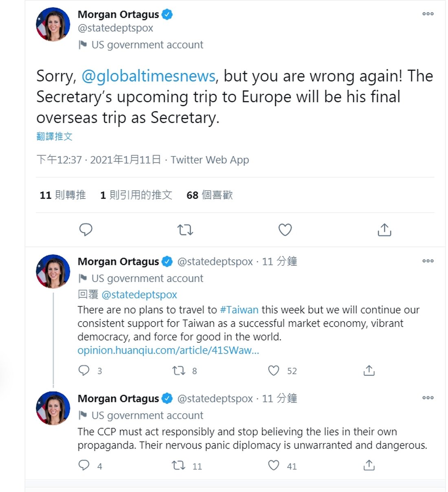Retweet the Taiwan travel tweet
448x492 pixels.
tap(179, 371)
